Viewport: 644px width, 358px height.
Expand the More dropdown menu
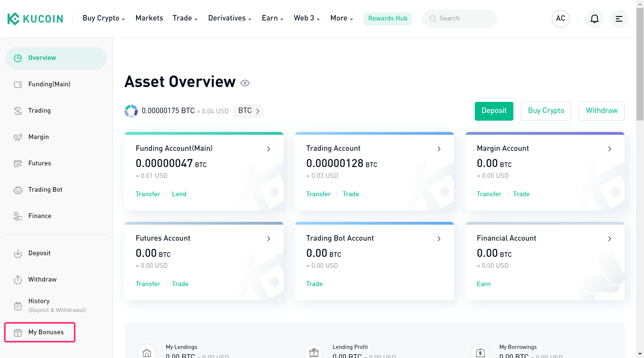pyautogui.click(x=342, y=18)
